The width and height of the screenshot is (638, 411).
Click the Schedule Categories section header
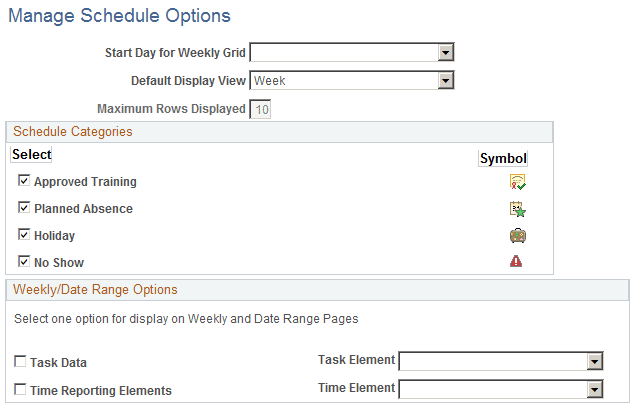pyautogui.click(x=72, y=131)
